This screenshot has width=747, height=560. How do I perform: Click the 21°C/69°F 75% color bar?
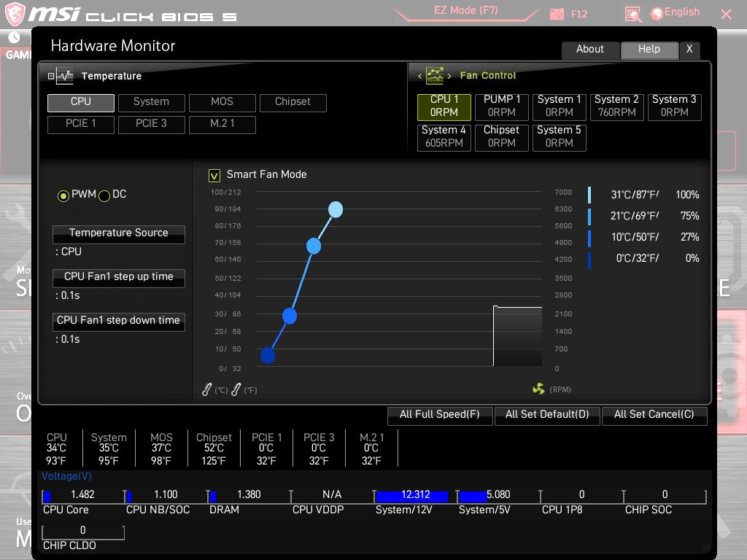coord(589,216)
